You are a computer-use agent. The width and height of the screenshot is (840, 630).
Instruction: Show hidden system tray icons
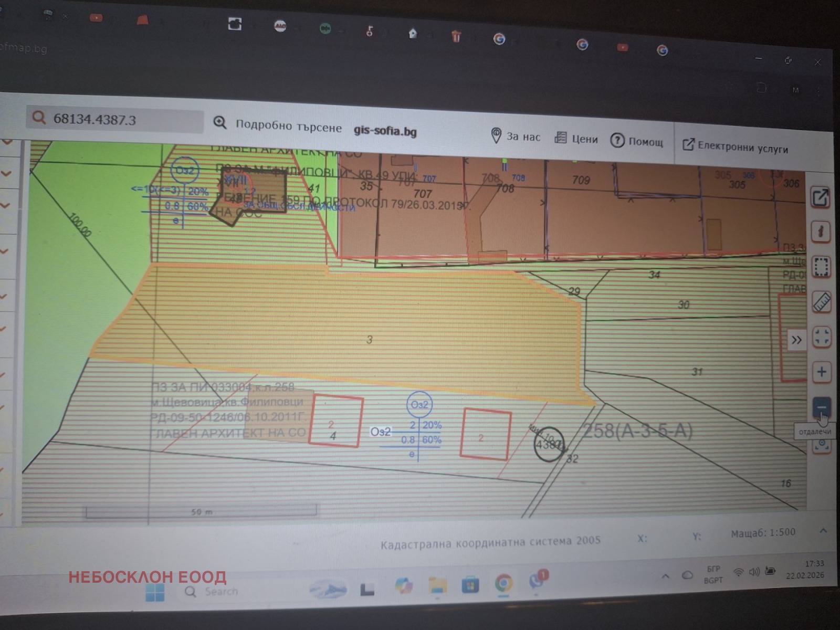click(665, 576)
